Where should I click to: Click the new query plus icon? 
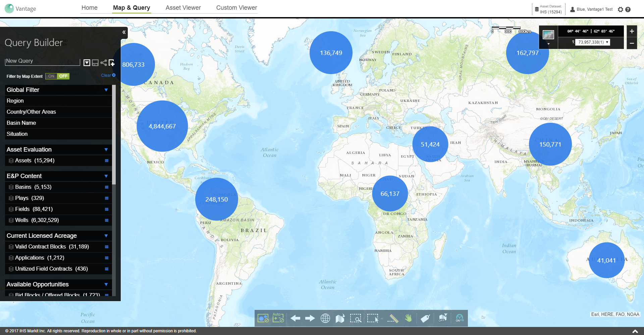pyautogui.click(x=112, y=63)
